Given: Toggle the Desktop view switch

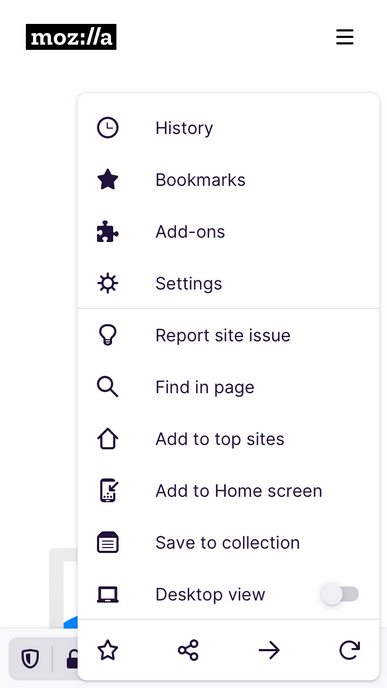Looking at the screenshot, I should coord(340,594).
